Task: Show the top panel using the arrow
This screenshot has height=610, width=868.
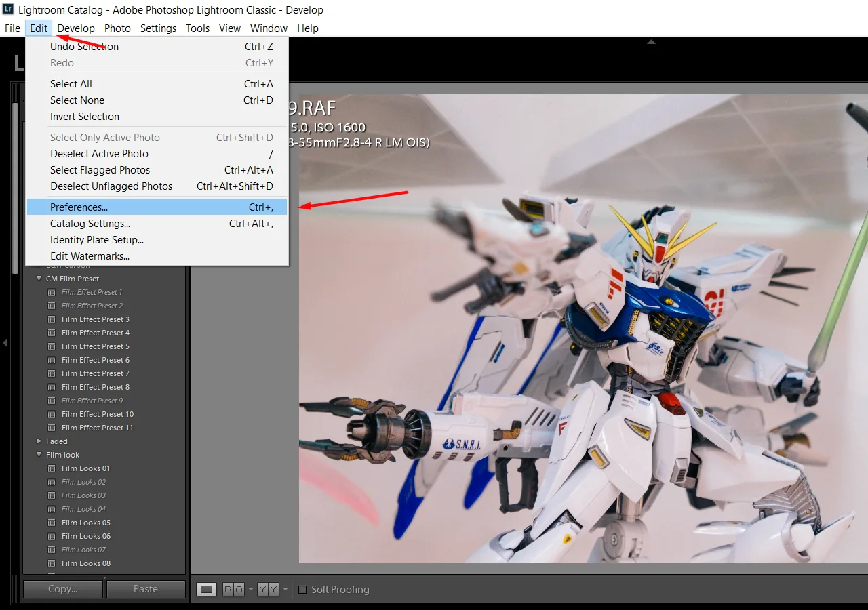Action: 651,42
